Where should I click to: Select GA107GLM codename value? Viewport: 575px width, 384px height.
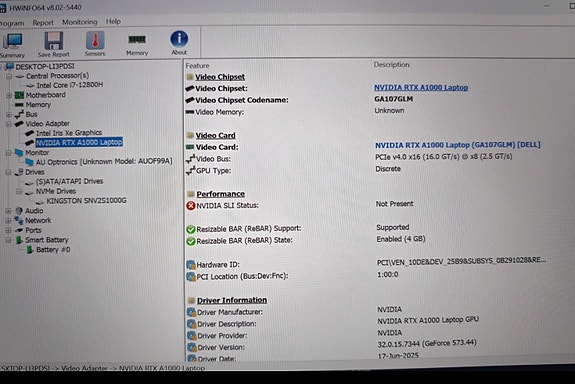tap(393, 99)
